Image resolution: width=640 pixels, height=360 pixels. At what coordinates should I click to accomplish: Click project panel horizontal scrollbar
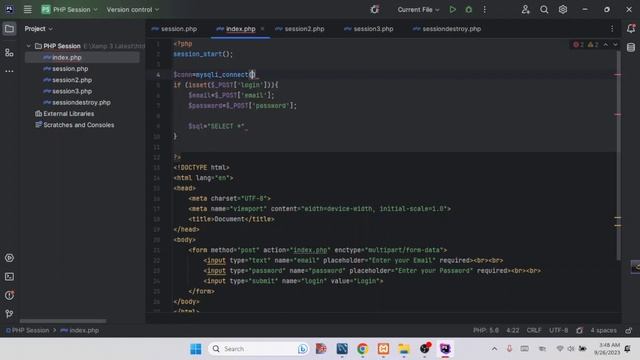point(63,321)
